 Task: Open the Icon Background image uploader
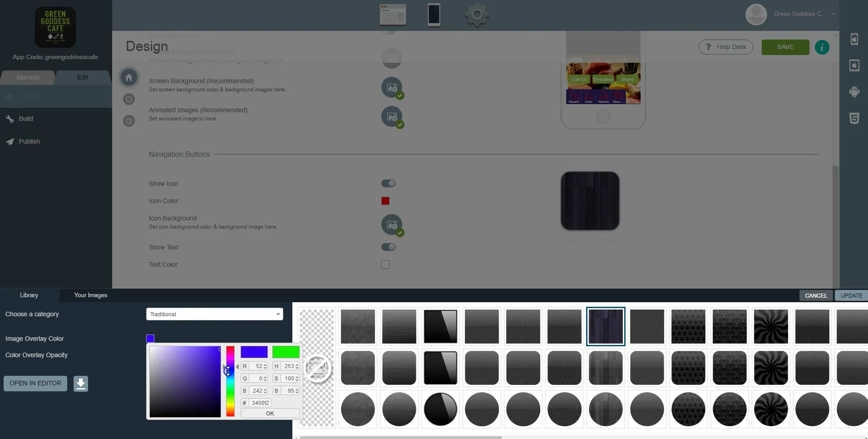392,225
